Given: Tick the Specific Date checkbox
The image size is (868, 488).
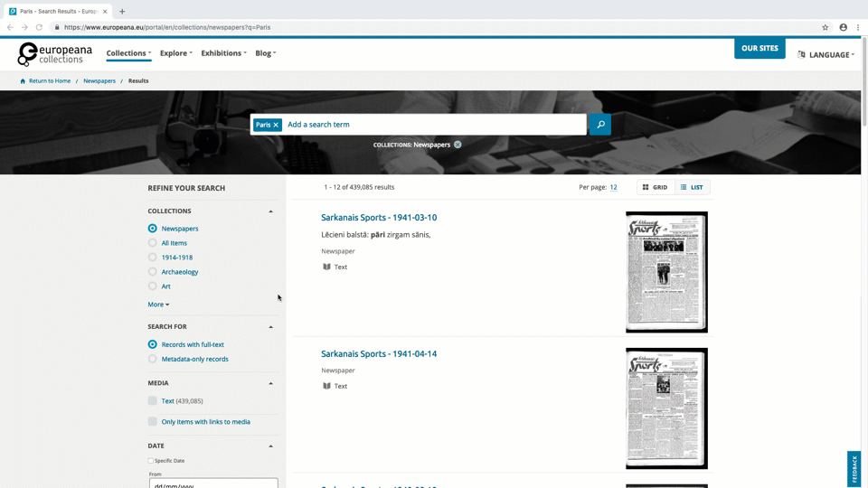Looking at the screenshot, I should tap(151, 460).
